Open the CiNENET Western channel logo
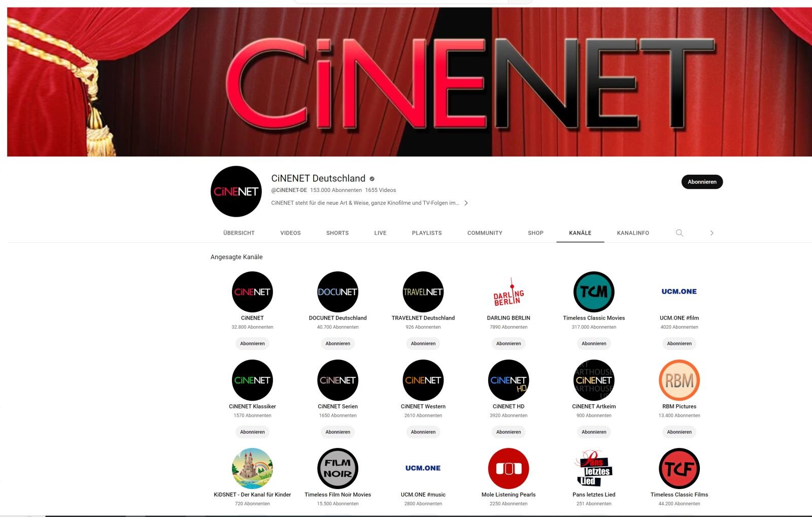The width and height of the screenshot is (812, 517). (423, 380)
